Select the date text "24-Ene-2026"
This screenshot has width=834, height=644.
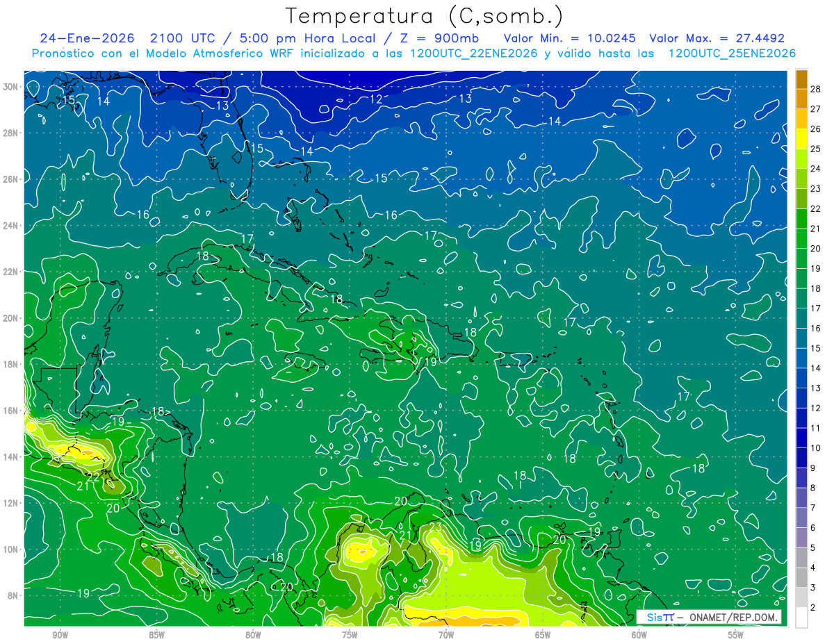click(x=88, y=38)
